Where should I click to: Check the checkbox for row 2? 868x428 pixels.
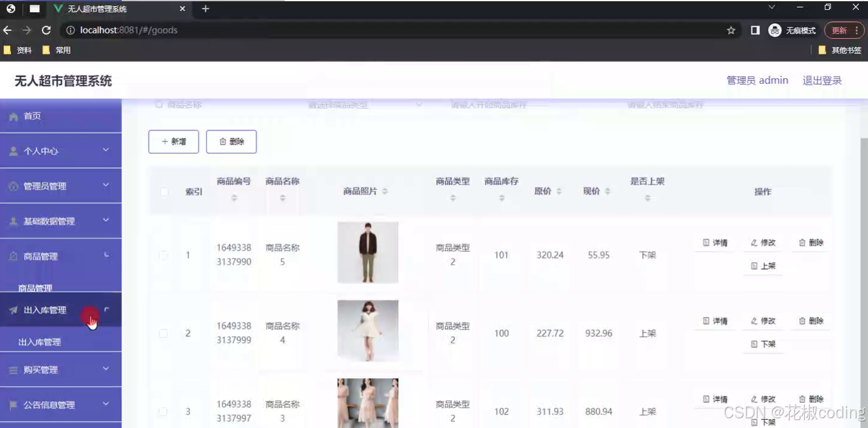click(163, 333)
